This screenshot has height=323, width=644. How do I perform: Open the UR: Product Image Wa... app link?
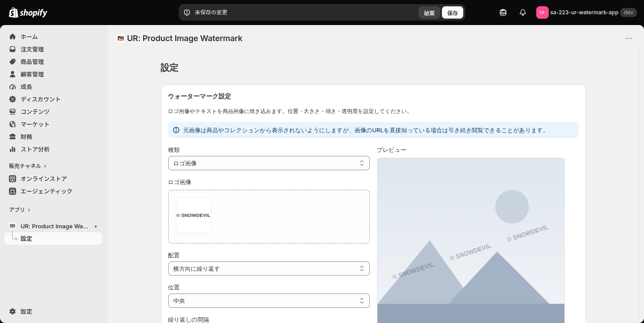click(53, 226)
